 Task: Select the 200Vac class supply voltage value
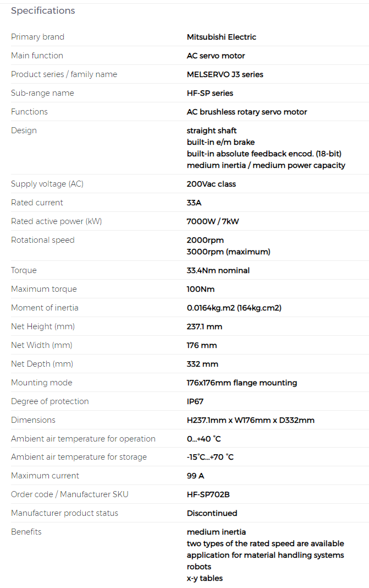coord(211,184)
